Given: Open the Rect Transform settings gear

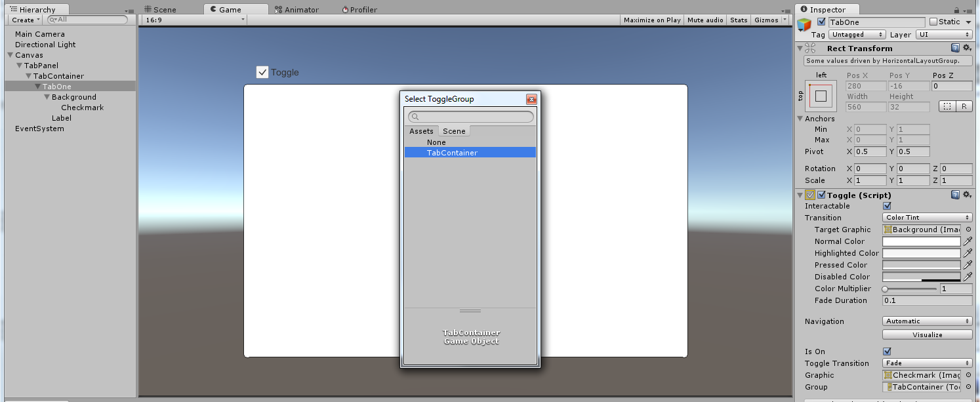Looking at the screenshot, I should pyautogui.click(x=967, y=48).
